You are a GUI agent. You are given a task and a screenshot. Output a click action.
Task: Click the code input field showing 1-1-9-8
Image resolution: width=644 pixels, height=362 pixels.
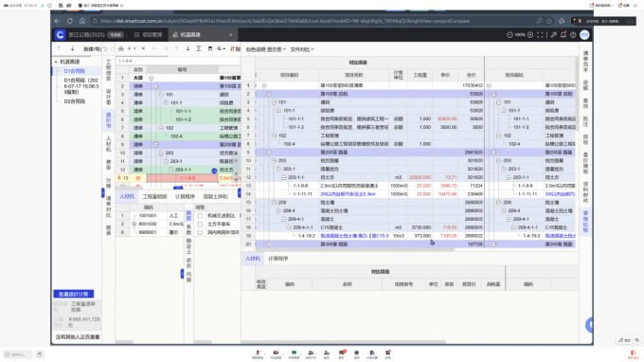178,61
